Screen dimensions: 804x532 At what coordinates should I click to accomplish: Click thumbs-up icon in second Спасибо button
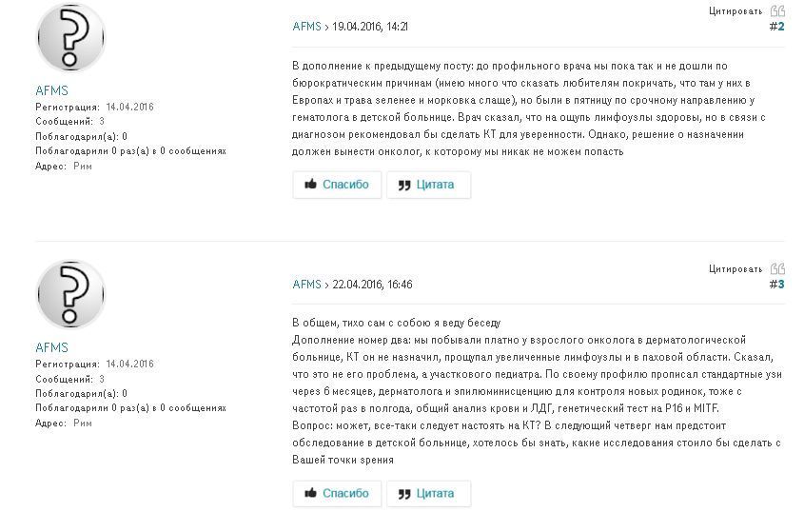(310, 493)
